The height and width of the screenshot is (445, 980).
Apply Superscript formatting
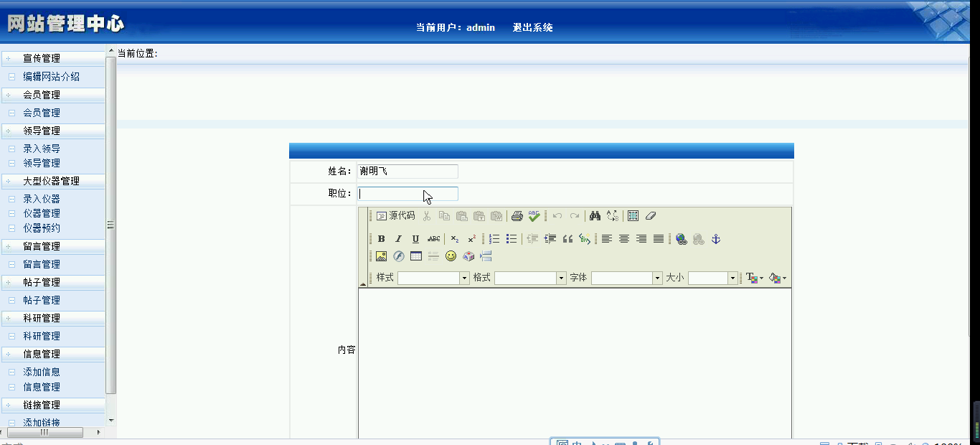pos(472,239)
